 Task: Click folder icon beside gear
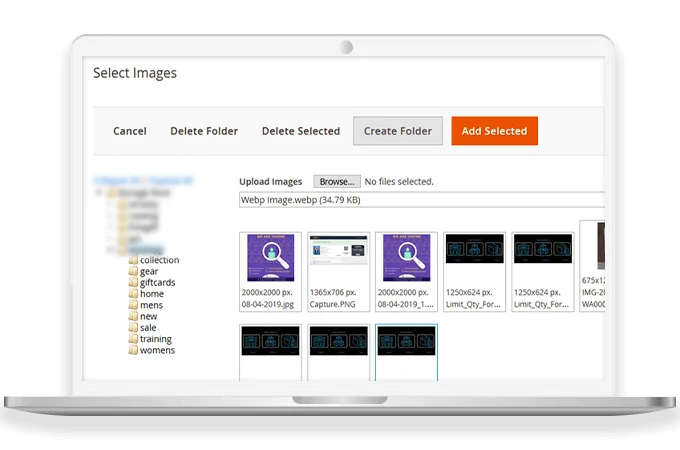point(133,271)
